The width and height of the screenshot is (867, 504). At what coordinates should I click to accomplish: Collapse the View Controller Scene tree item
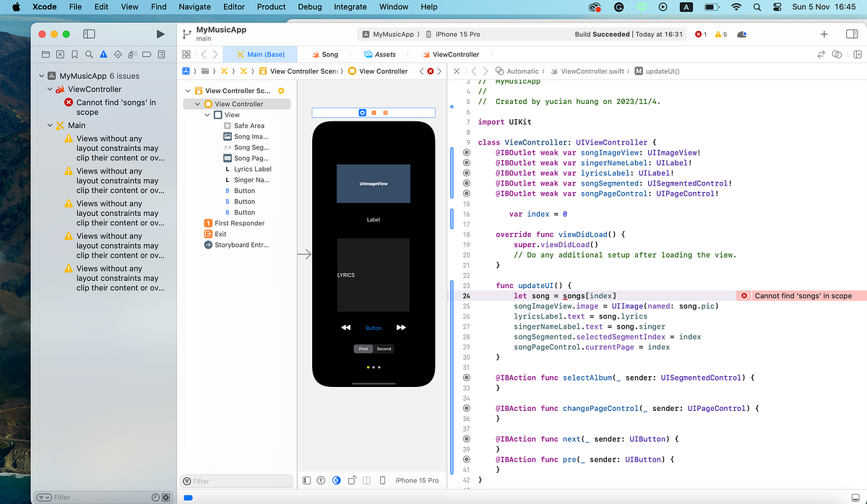coord(188,91)
